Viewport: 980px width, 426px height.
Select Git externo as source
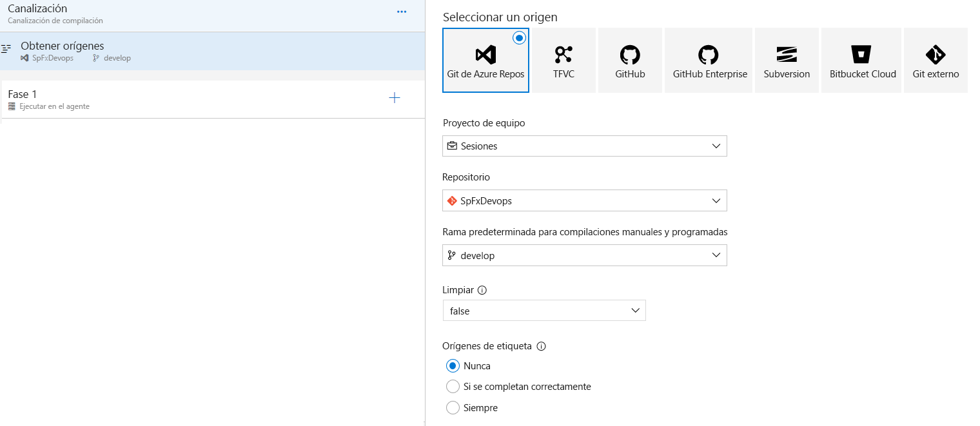click(x=935, y=60)
